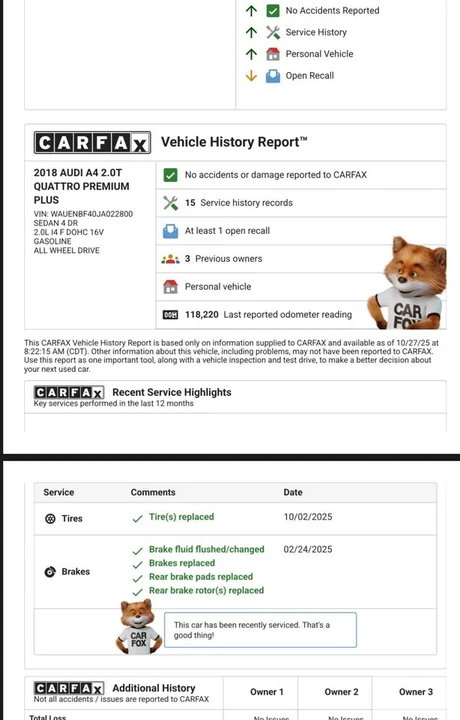Click the Recent Service Highlights CARFAX logo
The image size is (460, 720).
pos(69,393)
